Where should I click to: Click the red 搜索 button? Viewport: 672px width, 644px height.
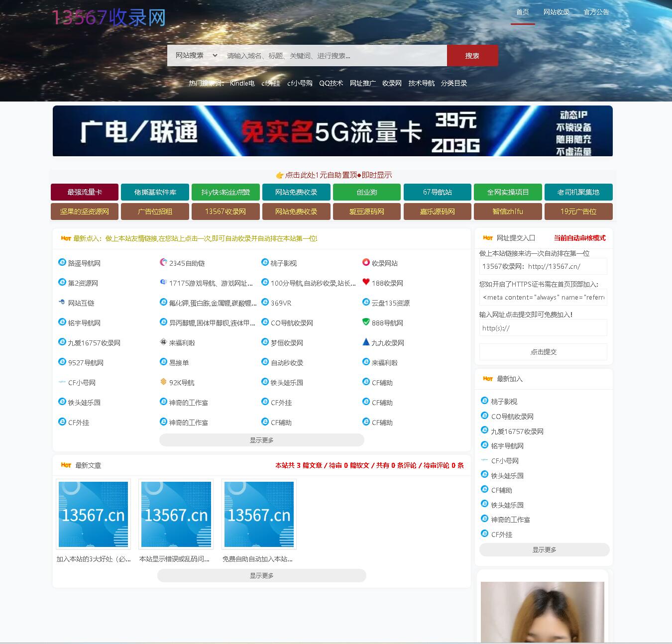tap(472, 56)
